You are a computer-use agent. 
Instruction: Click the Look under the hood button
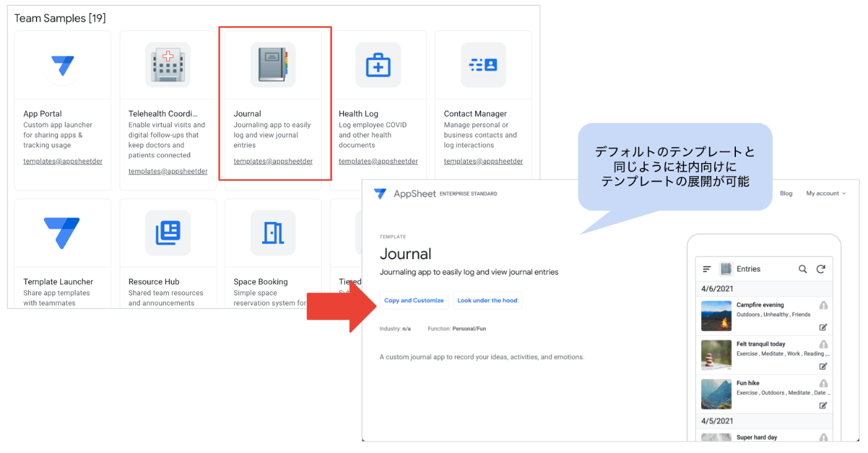tap(487, 301)
